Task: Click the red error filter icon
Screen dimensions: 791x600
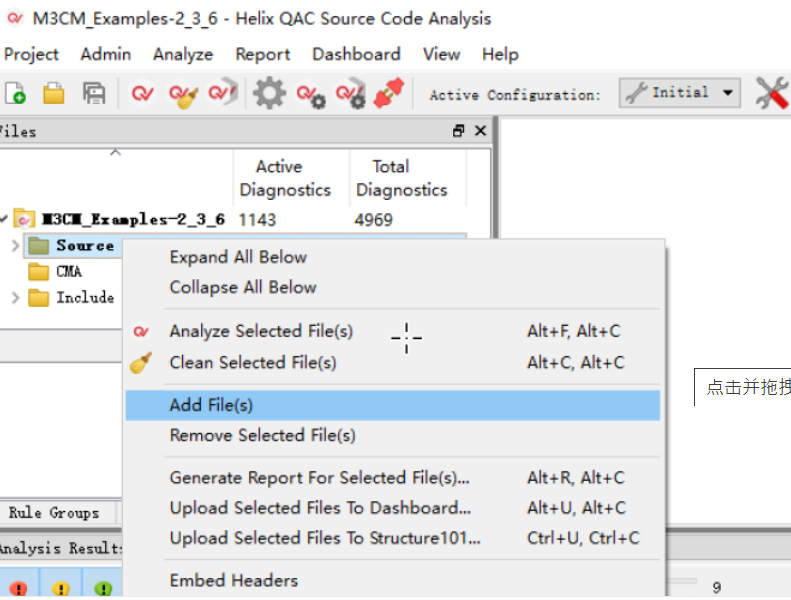Action: [x=19, y=587]
